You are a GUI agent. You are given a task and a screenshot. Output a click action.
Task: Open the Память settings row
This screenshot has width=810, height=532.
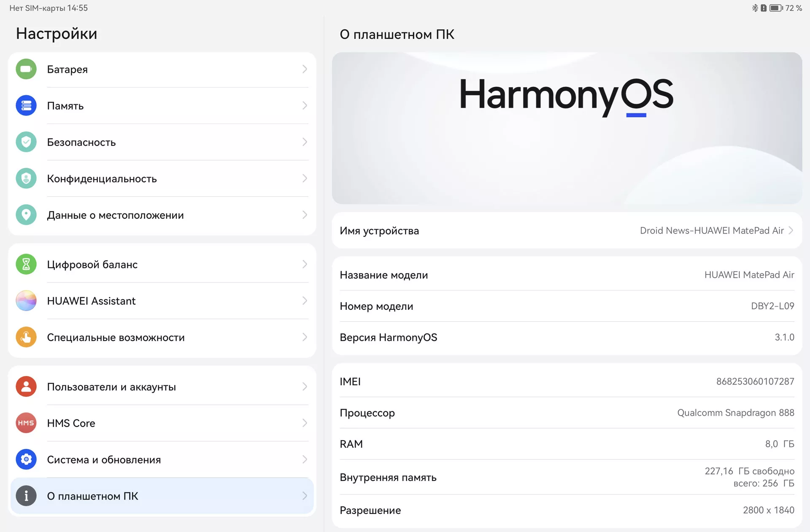(162, 105)
